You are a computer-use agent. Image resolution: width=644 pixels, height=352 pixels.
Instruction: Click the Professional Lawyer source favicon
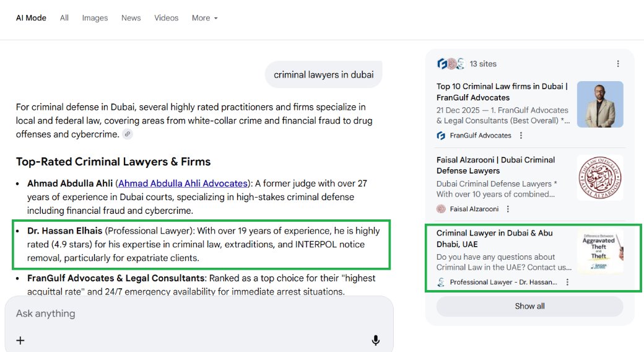[x=441, y=282]
